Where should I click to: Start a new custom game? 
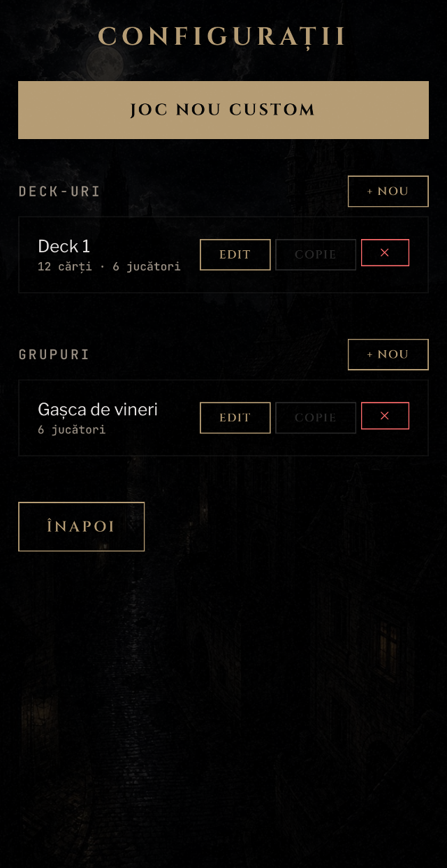pos(223,110)
